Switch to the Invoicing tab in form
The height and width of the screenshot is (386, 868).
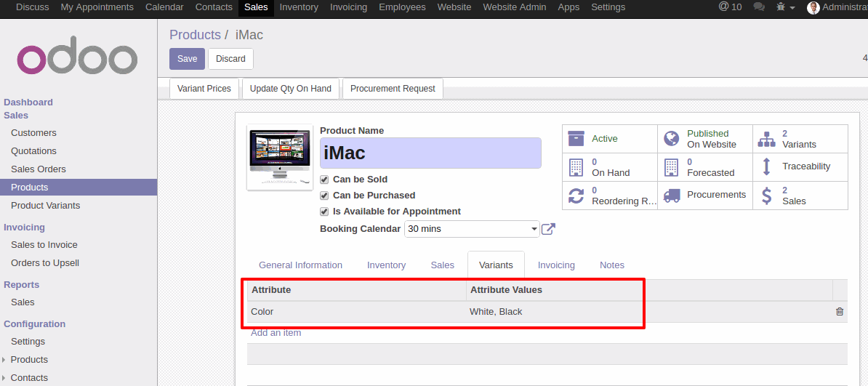click(x=556, y=265)
